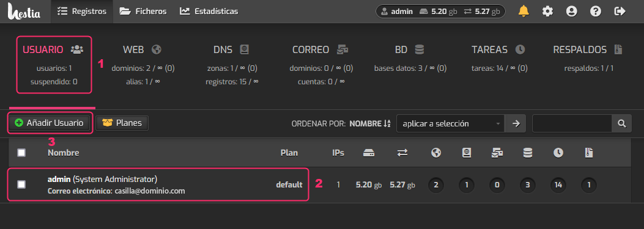Change sort order via ORDENAR POR Nombre
Screen dimensions: 644x229
[x=369, y=123]
